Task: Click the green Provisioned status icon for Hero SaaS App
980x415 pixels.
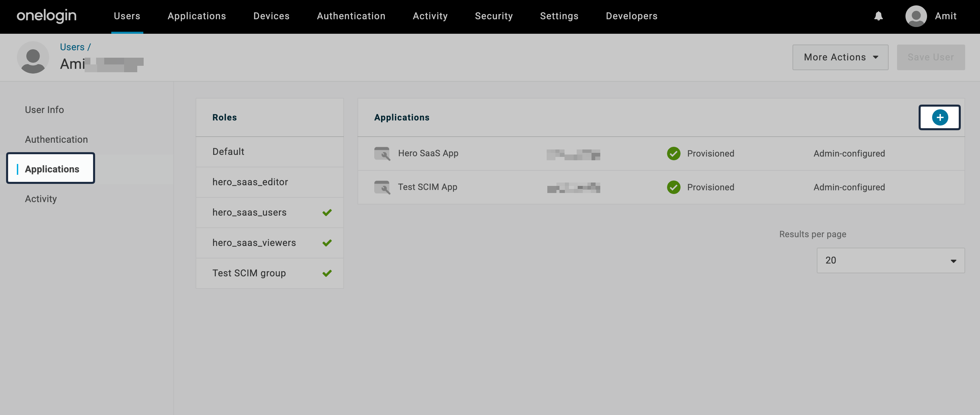Action: pyautogui.click(x=674, y=154)
